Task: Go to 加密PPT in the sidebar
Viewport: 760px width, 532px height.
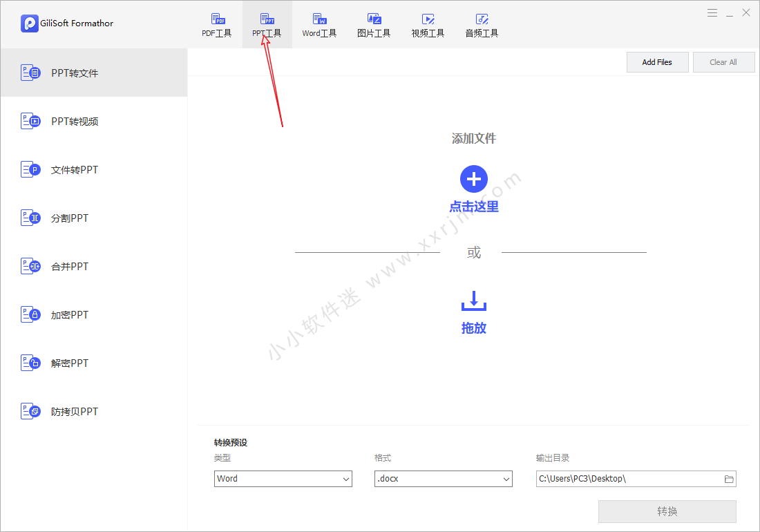Action: (70, 315)
